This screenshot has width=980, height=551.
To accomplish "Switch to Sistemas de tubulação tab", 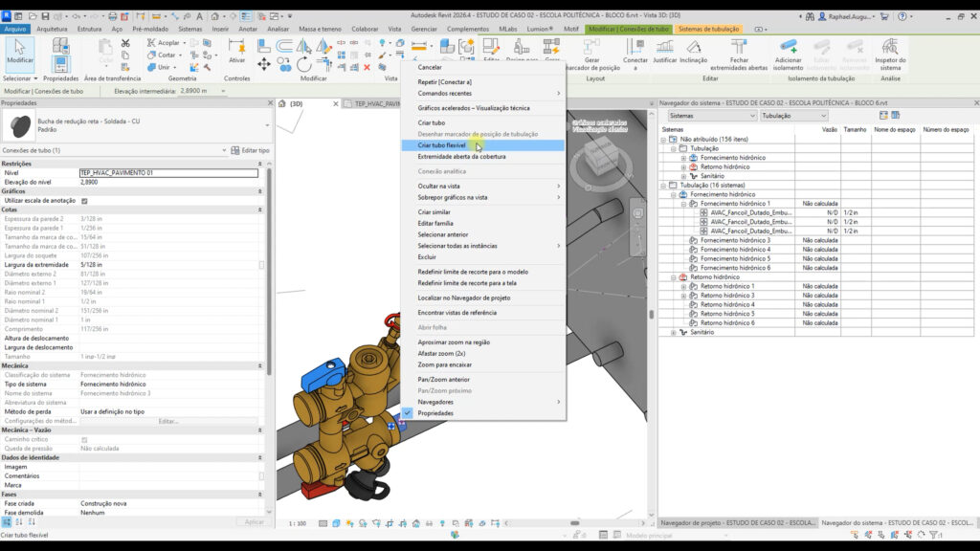I will 708,29.
